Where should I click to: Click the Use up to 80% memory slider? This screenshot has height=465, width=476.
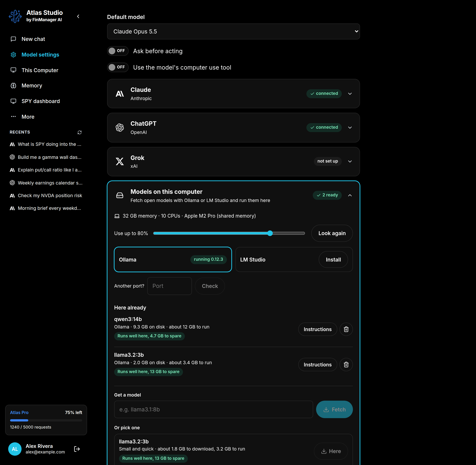tap(229, 233)
